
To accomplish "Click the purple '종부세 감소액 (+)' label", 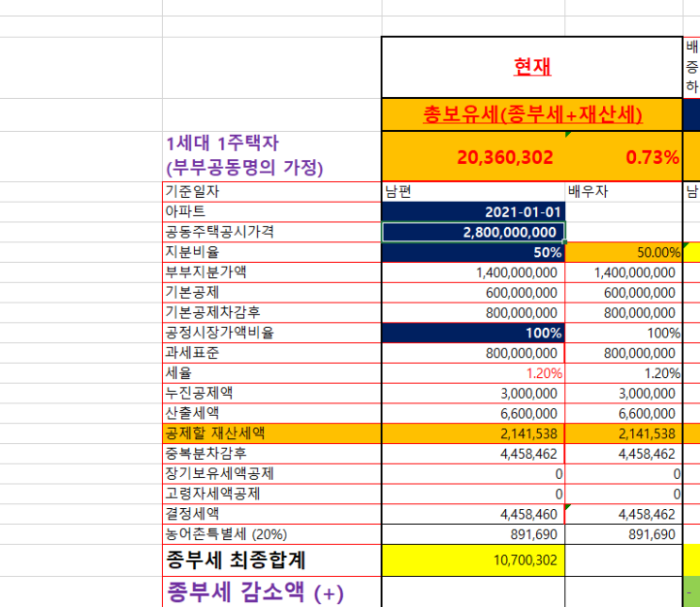I will [271, 592].
